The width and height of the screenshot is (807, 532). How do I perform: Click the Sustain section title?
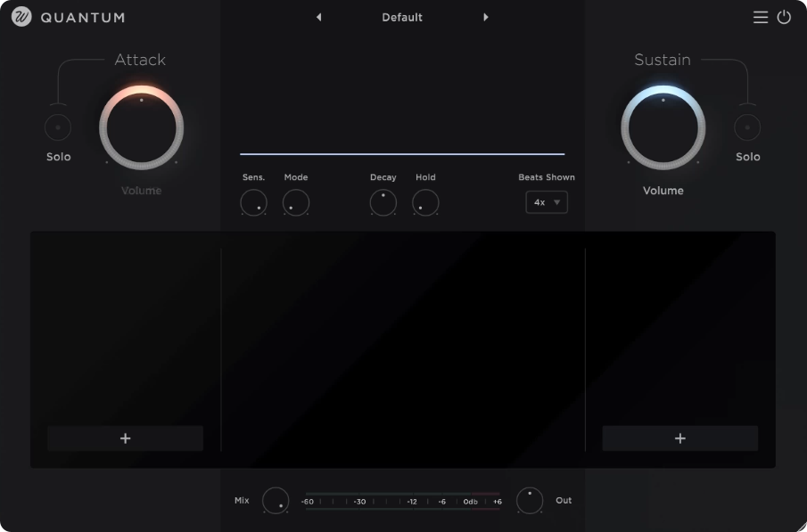pyautogui.click(x=663, y=60)
